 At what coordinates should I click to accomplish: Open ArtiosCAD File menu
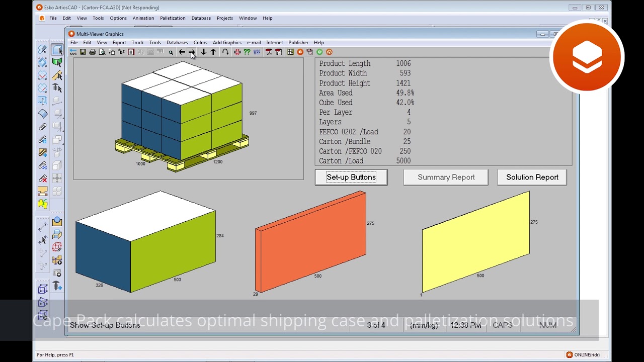coord(53,18)
